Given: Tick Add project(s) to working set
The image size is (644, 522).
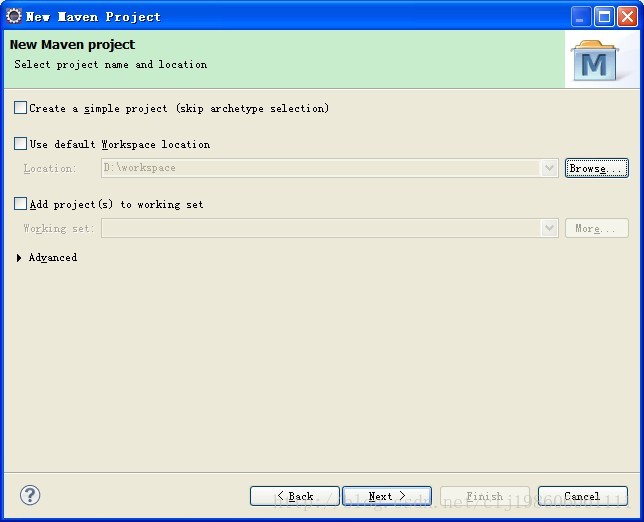Looking at the screenshot, I should click(x=20, y=204).
